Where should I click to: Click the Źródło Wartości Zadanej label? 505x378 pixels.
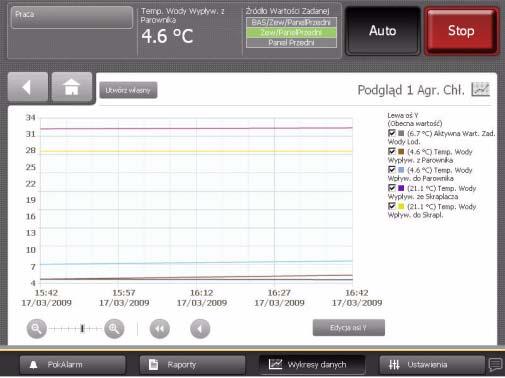tap(287, 11)
